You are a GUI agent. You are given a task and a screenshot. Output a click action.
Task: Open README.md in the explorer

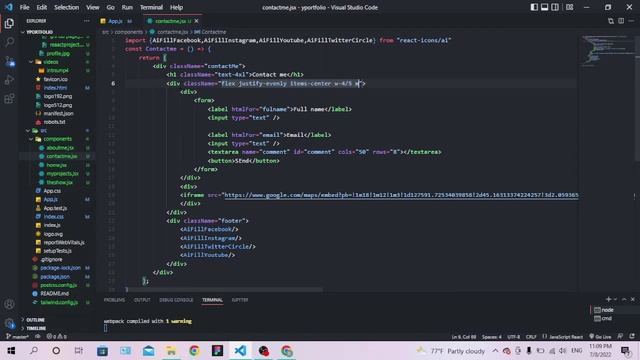tap(54, 294)
